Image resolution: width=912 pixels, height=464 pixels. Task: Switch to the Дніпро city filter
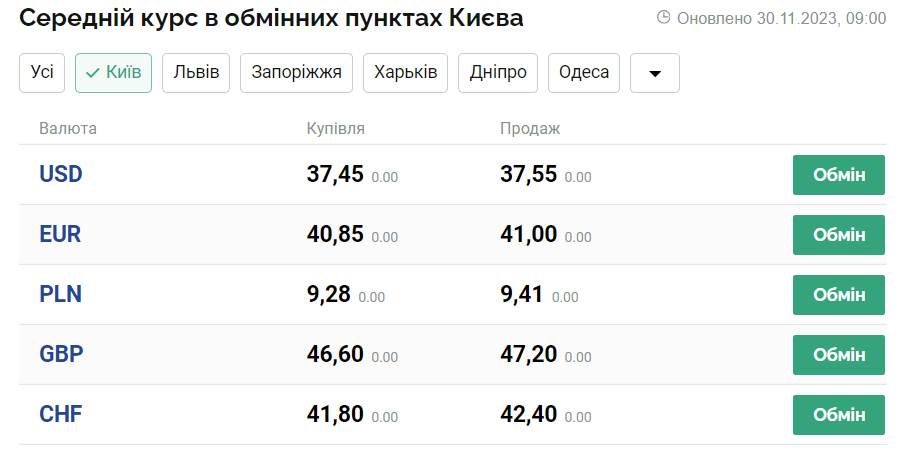tap(498, 73)
